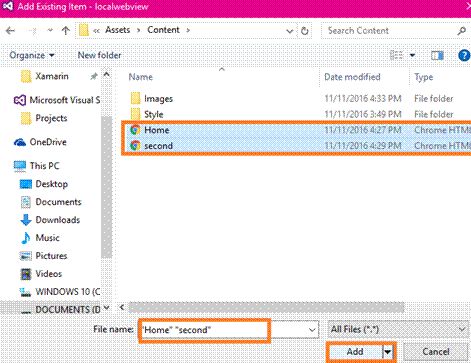The width and height of the screenshot is (471, 363).
Task: Create a New folder
Action: click(99, 55)
